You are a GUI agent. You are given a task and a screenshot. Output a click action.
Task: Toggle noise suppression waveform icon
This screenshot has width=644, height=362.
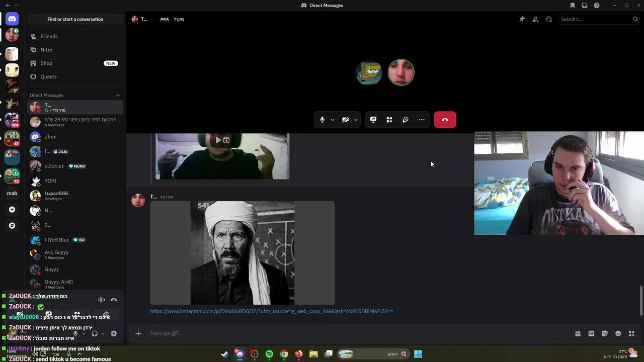[102, 300]
